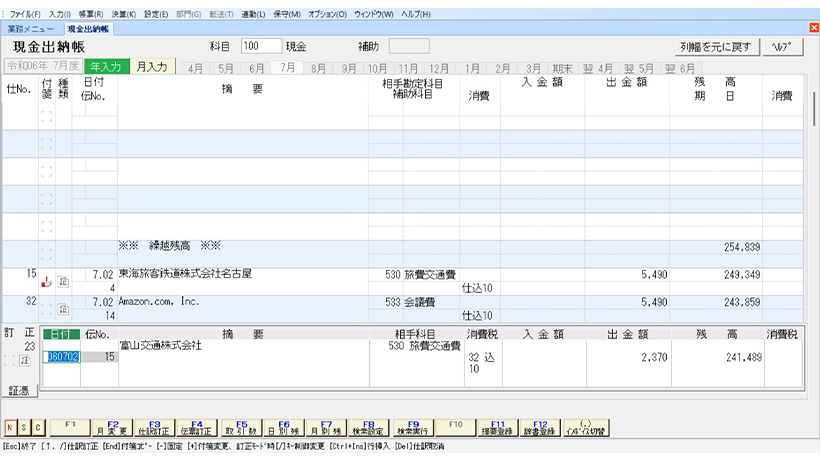This screenshot has height=460, width=820.
Task: Click the 証憑 tab at bottom left
Action: coord(19,389)
